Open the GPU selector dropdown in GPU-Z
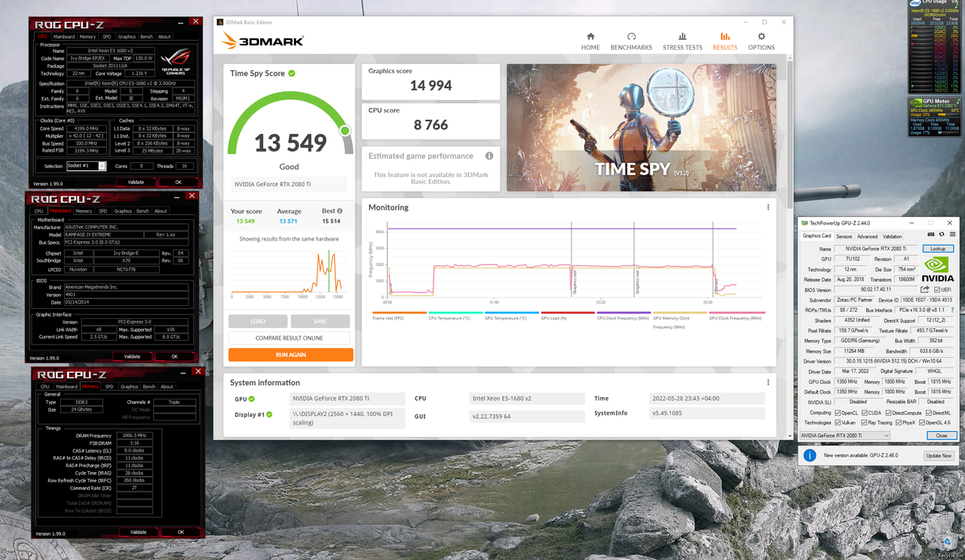965x560 pixels. [x=844, y=436]
